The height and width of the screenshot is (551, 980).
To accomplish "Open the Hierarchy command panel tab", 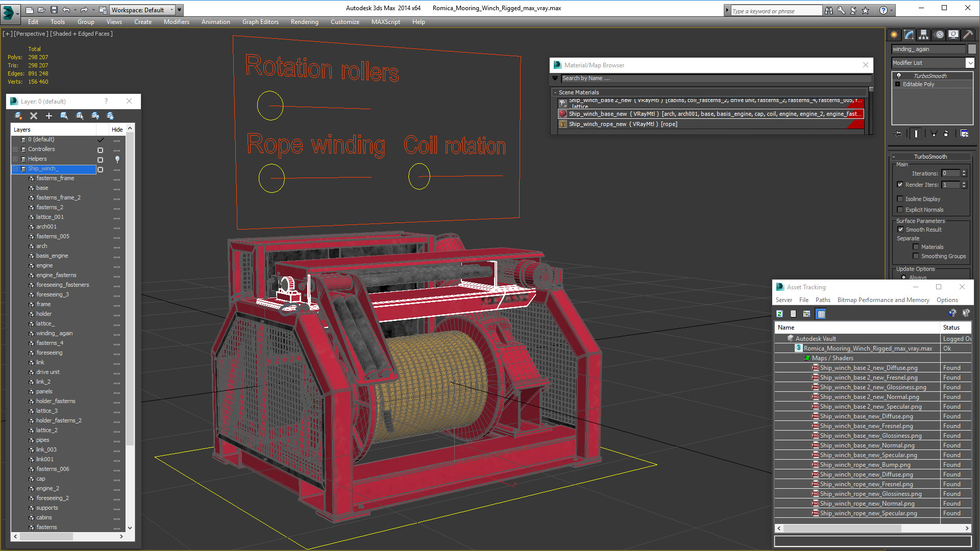I will pyautogui.click(x=924, y=35).
